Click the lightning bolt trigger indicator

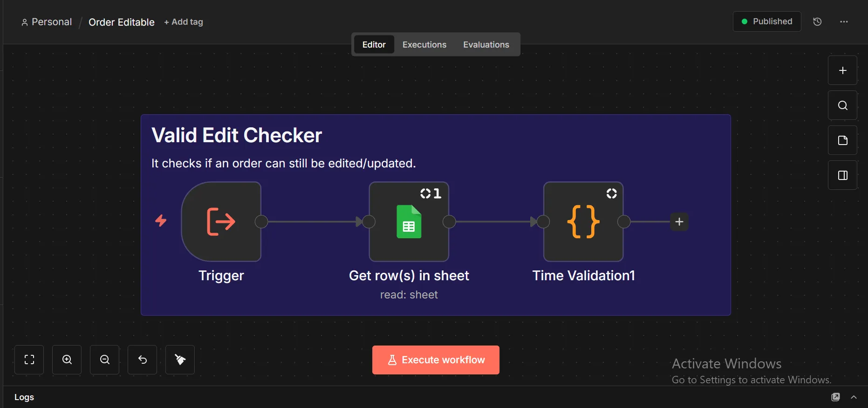click(161, 221)
